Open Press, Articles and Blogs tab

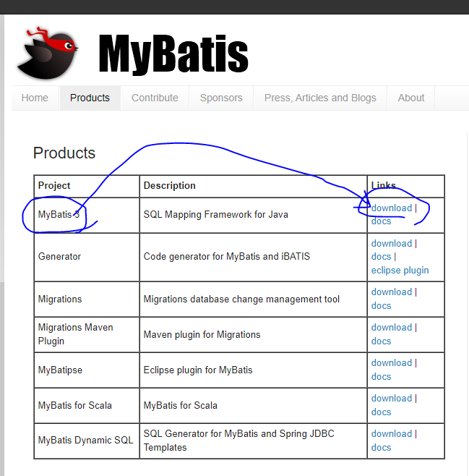320,98
